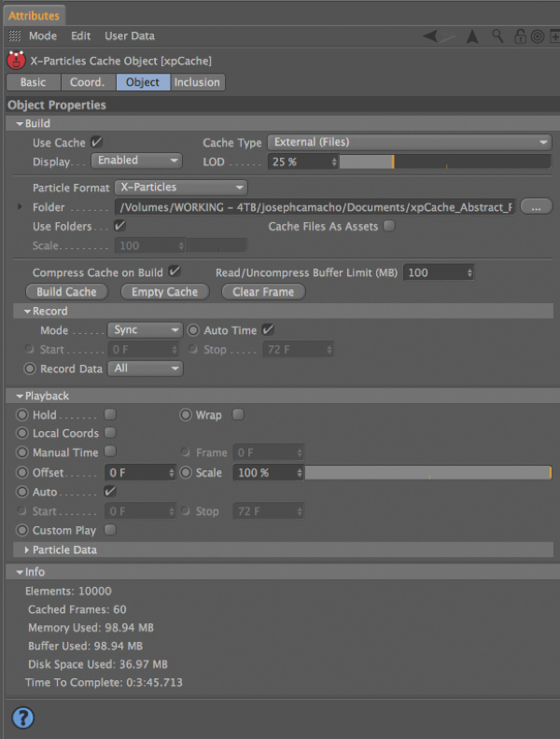Click the back navigation arrow

(x=431, y=36)
